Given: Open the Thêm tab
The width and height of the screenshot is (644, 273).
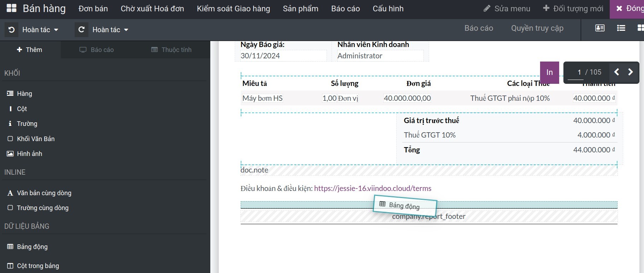Looking at the screenshot, I should click(x=30, y=50).
